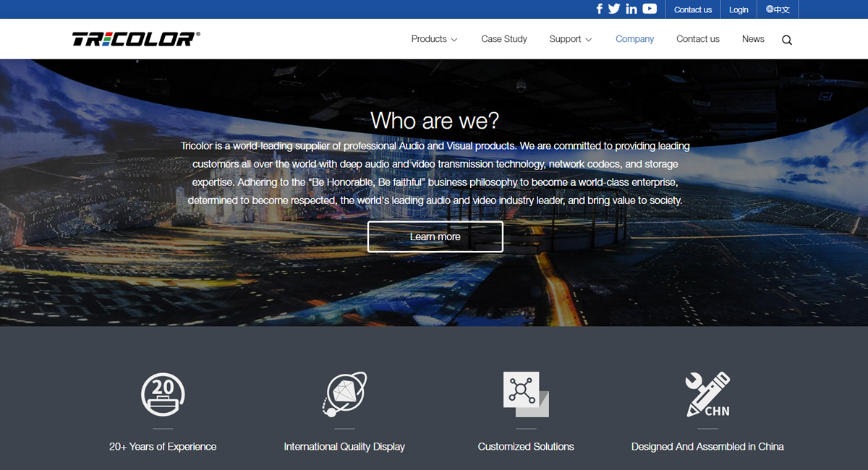Open the Facebook social icon

coord(599,9)
